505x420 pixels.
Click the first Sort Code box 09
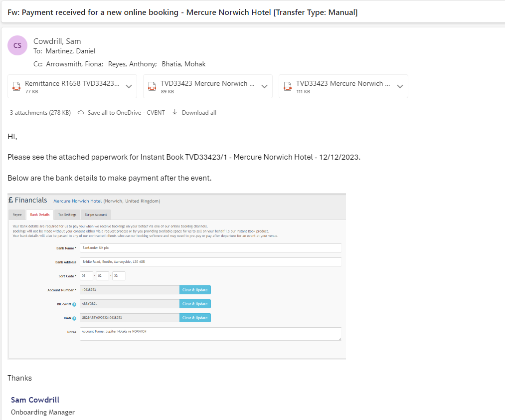tap(86, 276)
